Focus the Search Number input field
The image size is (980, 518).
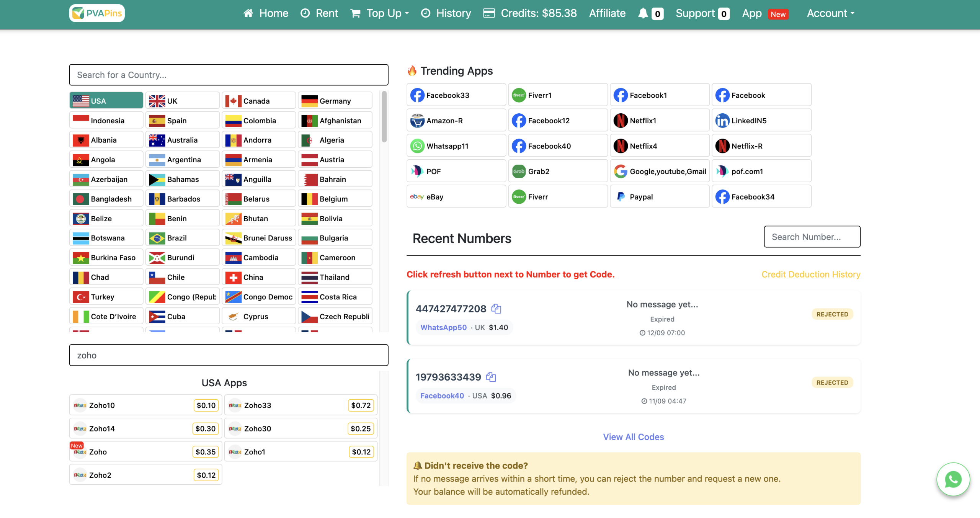tap(812, 237)
